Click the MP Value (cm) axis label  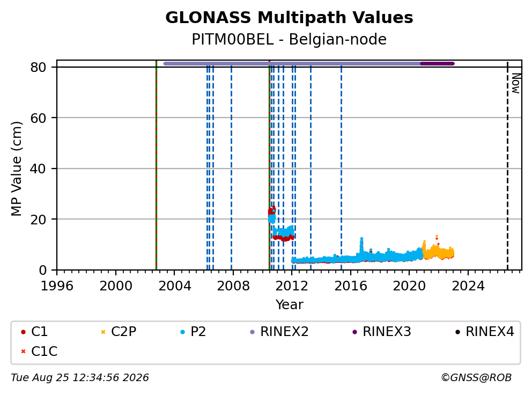[x=16, y=169]
